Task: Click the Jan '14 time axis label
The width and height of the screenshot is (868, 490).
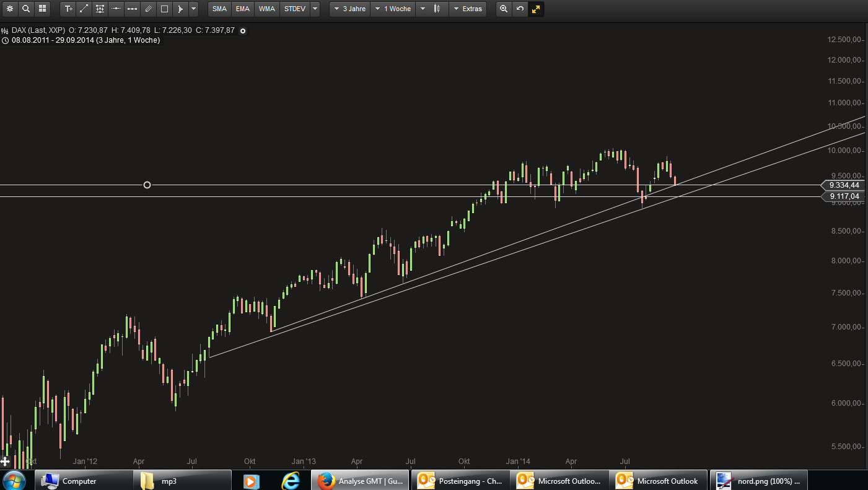Action: pos(518,462)
